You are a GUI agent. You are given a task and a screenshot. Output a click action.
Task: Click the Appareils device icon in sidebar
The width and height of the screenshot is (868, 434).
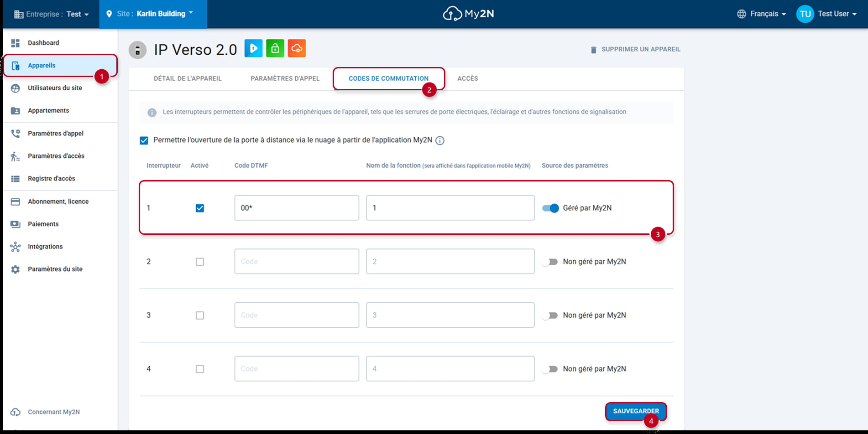(16, 66)
